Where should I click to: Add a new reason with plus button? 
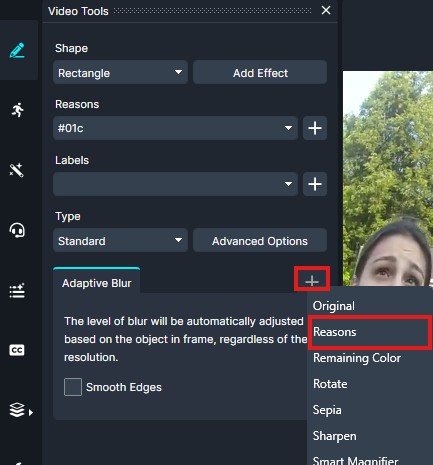[x=315, y=128]
